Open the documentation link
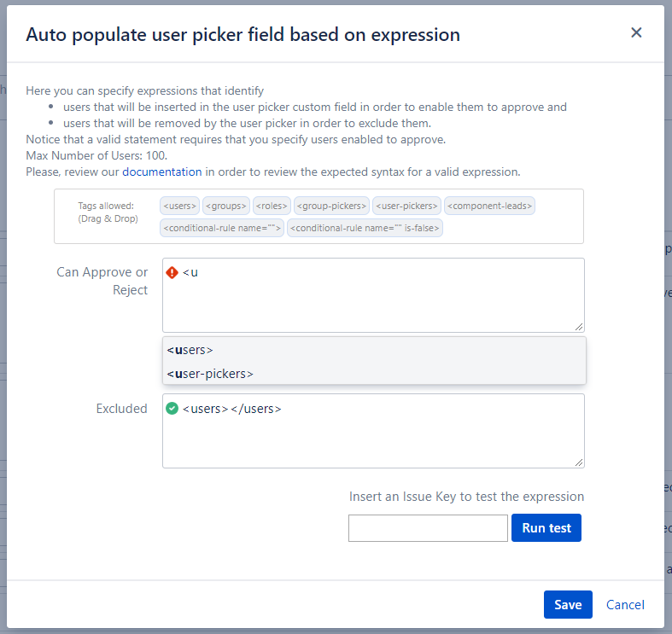 pyautogui.click(x=162, y=172)
